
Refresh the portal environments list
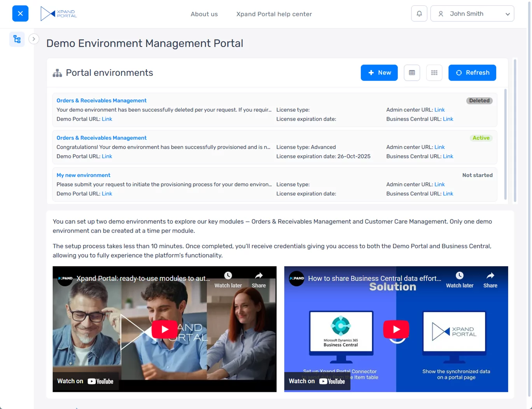(x=472, y=73)
